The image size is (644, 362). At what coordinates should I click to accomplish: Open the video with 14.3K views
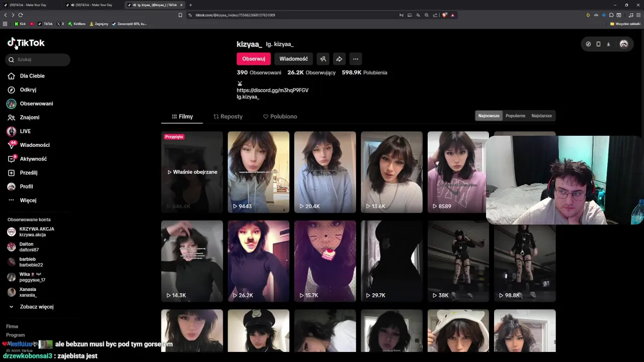[x=192, y=261]
